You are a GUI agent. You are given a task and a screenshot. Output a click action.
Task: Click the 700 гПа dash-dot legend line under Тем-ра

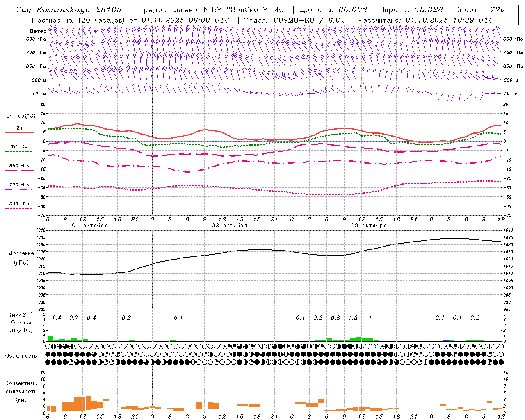(19, 189)
